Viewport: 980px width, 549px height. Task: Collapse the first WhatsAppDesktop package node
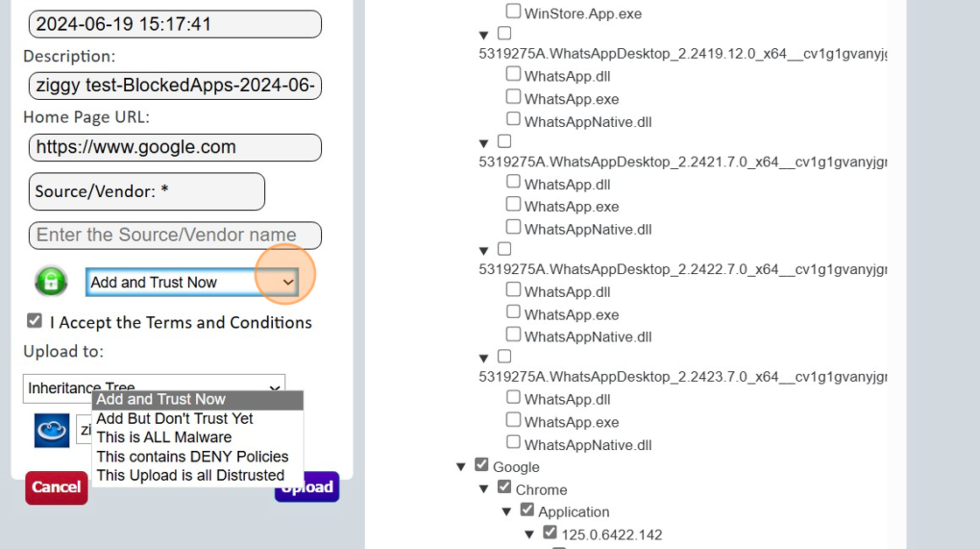pyautogui.click(x=483, y=34)
